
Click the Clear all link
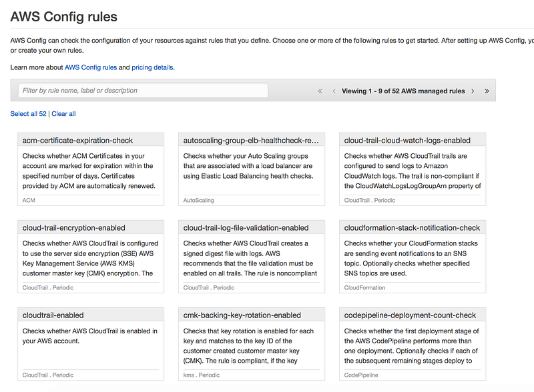coord(63,114)
